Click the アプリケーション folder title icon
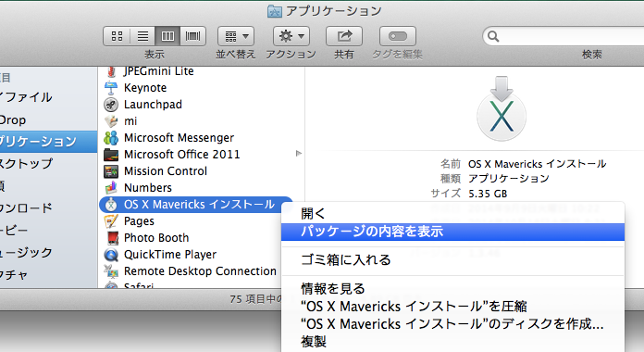Image resolution: width=644 pixels, height=352 pixels. [275, 11]
